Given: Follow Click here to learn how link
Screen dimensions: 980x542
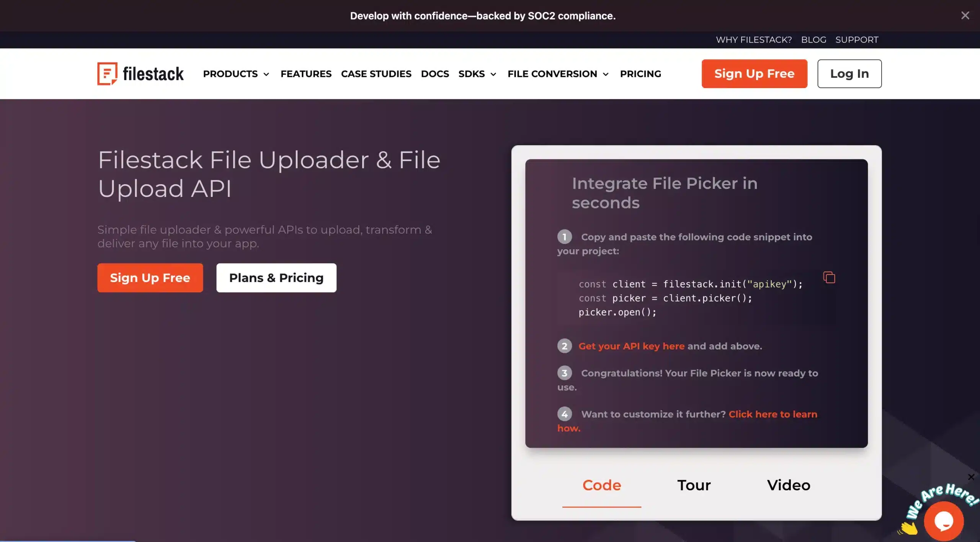Looking at the screenshot, I should pyautogui.click(x=773, y=414).
